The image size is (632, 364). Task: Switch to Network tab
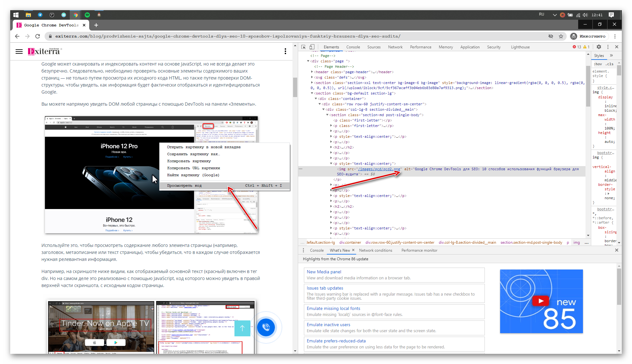pos(395,47)
